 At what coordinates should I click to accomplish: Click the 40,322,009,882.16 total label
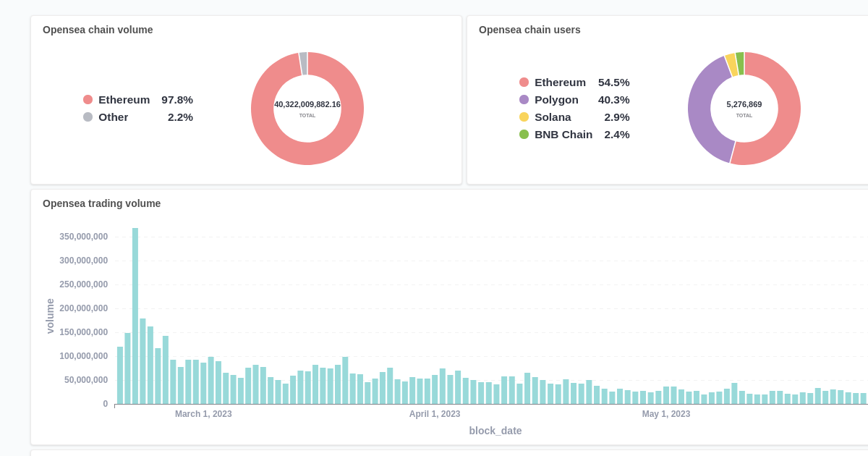click(307, 104)
